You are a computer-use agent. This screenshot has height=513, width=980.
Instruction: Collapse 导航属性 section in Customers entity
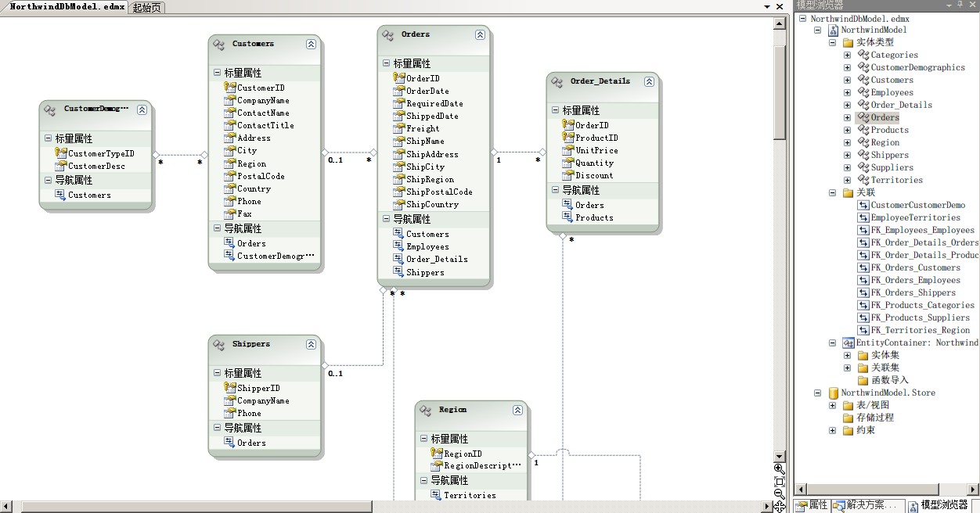tap(217, 228)
